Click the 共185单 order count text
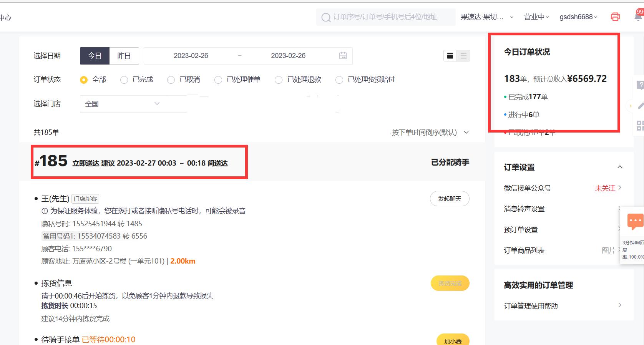The height and width of the screenshot is (345, 644). coord(46,133)
